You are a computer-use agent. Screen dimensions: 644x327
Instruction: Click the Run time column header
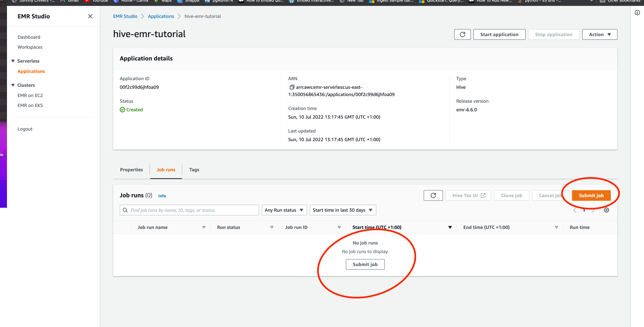click(x=580, y=227)
